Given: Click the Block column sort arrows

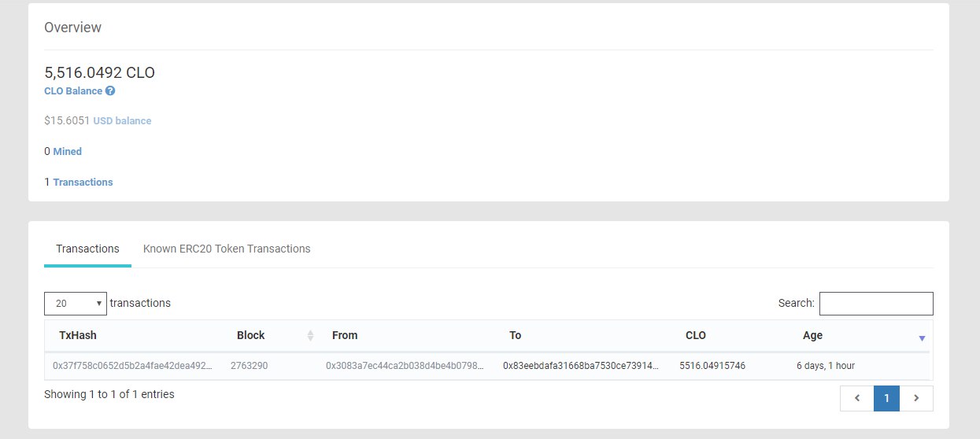Looking at the screenshot, I should [310, 336].
